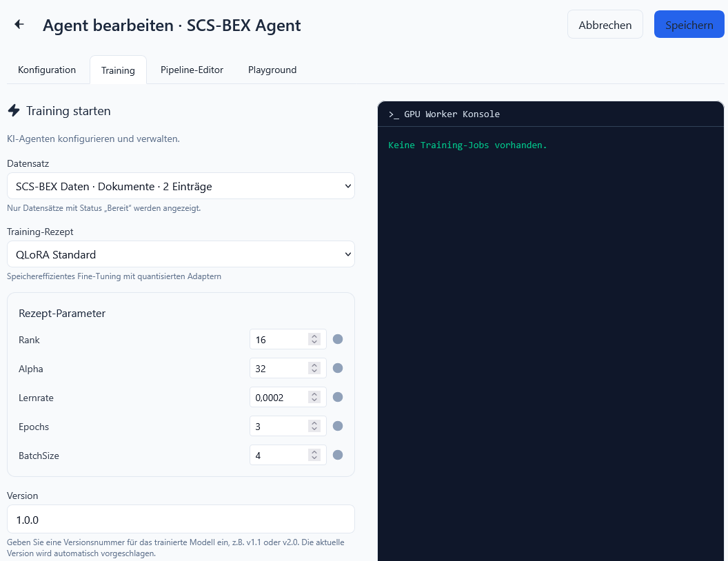Go back using the left arrow icon
The width and height of the screenshot is (728, 561).
pos(19,25)
